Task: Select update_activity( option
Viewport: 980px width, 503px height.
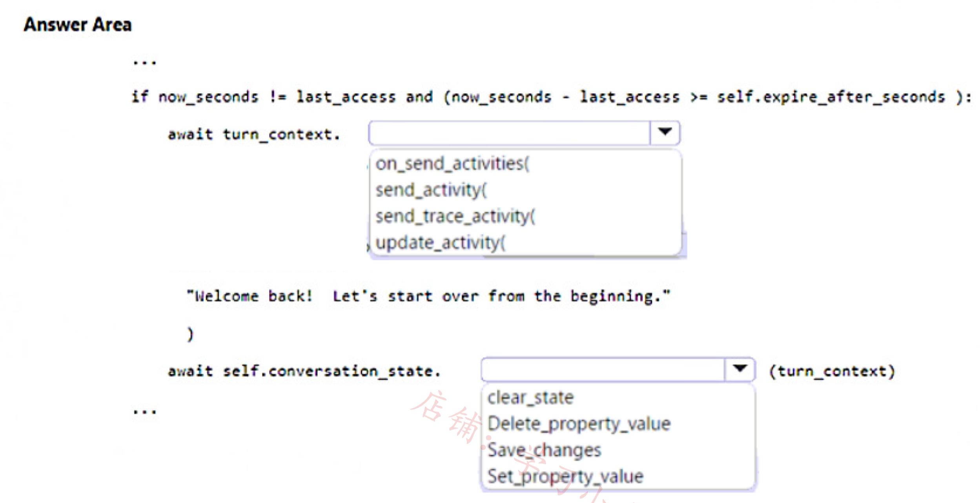Action: coord(440,243)
